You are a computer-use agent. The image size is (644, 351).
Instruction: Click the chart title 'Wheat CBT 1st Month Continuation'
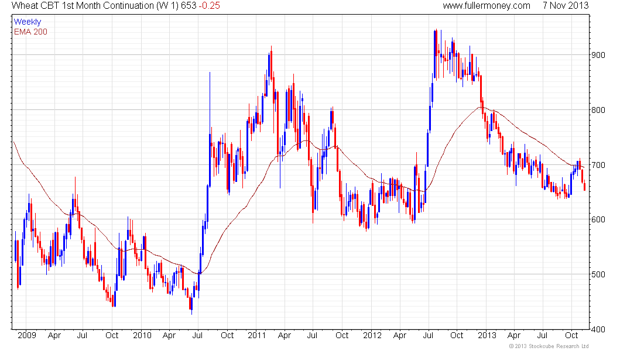point(83,6)
